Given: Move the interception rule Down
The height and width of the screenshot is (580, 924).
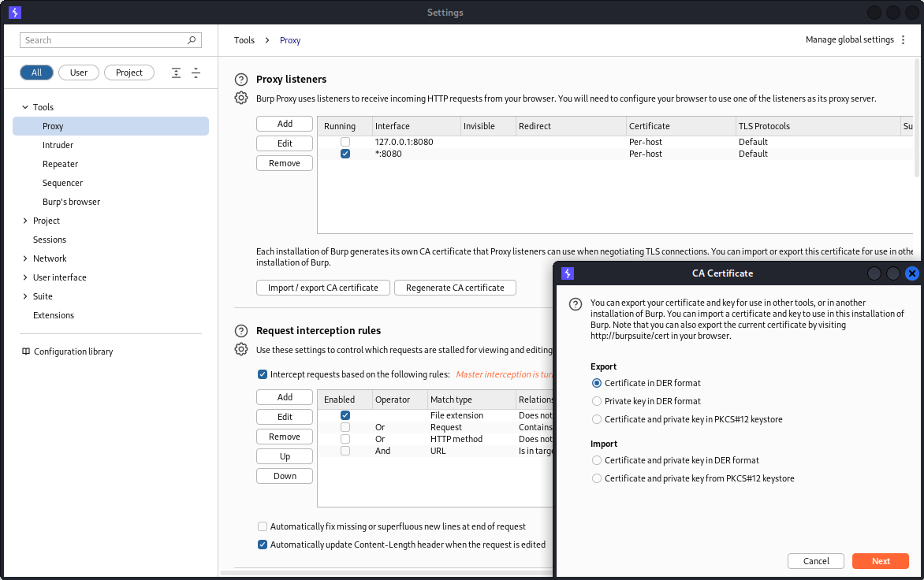Looking at the screenshot, I should [285, 476].
